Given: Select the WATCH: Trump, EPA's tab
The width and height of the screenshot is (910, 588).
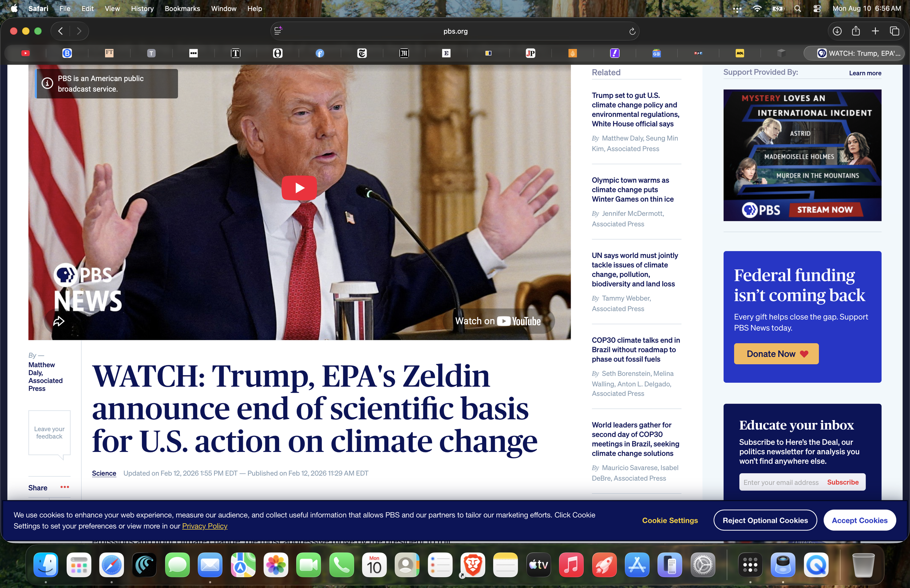Looking at the screenshot, I should 854,53.
